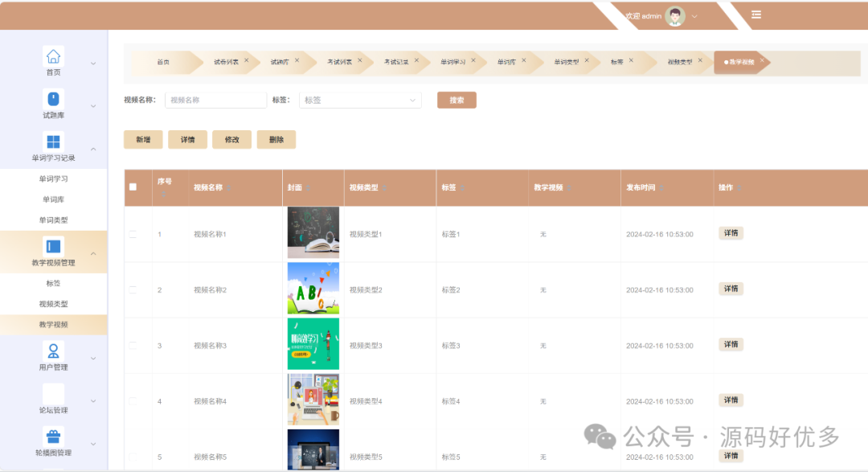868x472 pixels.
Task: Click the 轮播图管理 briefcase icon
Action: (x=53, y=437)
